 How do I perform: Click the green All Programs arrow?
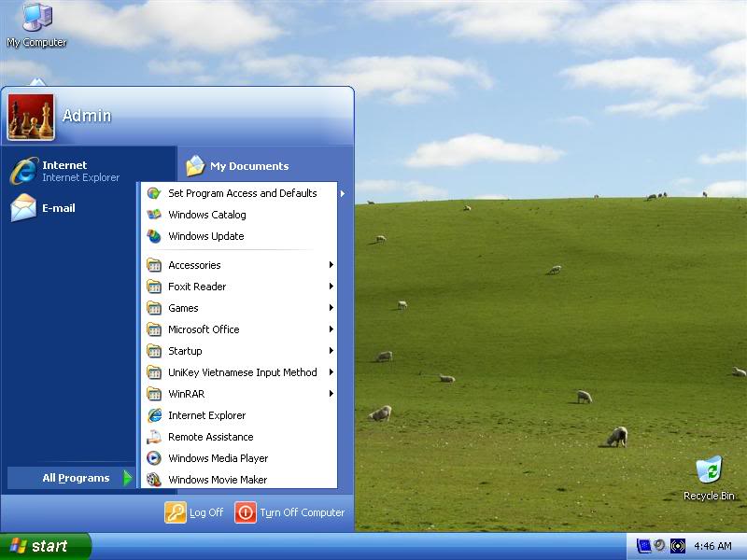(127, 478)
